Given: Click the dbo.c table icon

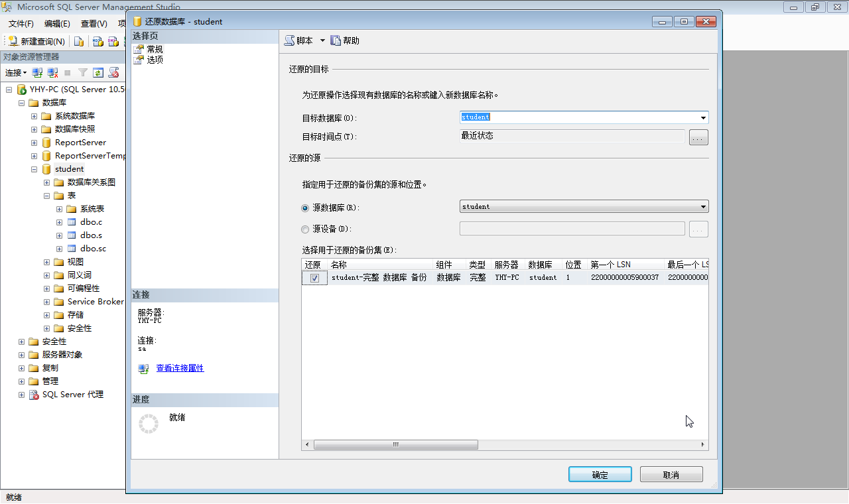Looking at the screenshot, I should point(72,222).
